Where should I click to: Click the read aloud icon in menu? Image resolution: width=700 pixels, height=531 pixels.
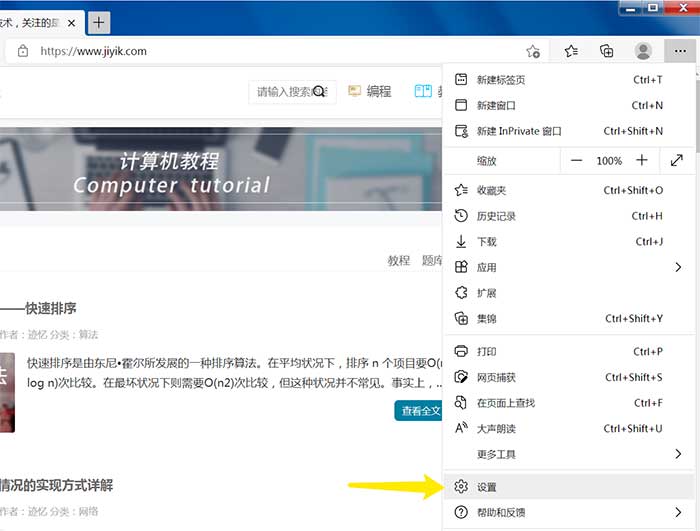pos(461,428)
